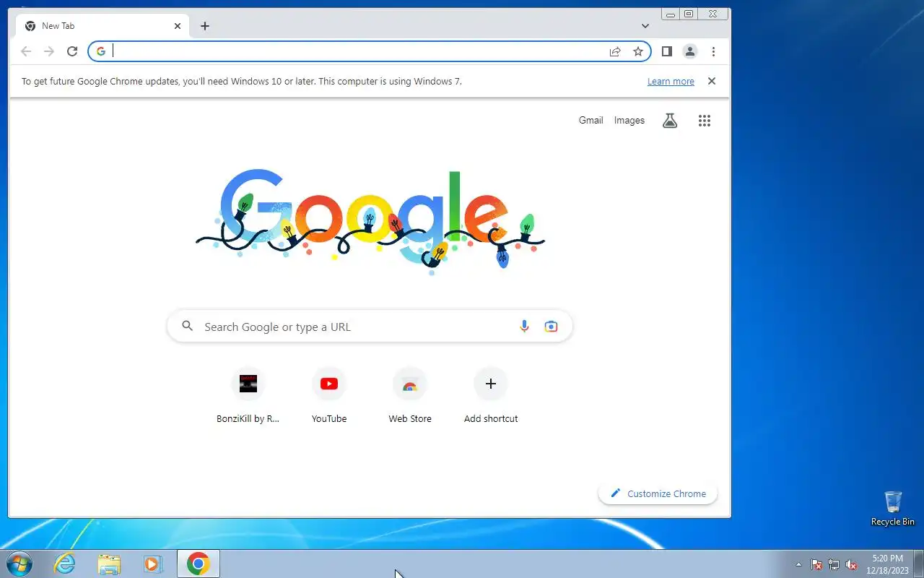Viewport: 924px width, 578px height.
Task: Open the Google apps grid
Action: coord(705,121)
